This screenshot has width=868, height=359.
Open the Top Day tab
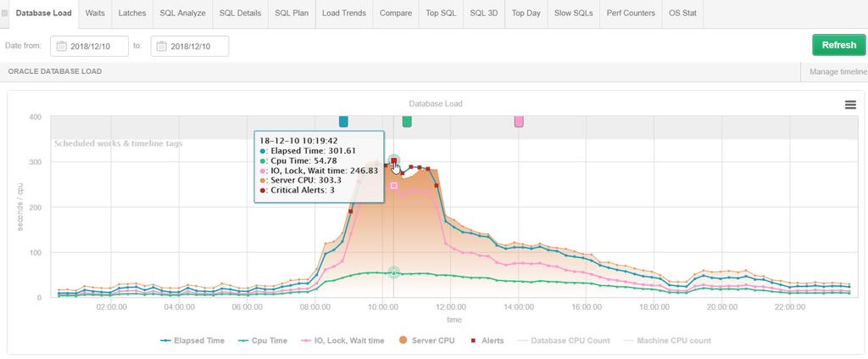[x=526, y=13]
